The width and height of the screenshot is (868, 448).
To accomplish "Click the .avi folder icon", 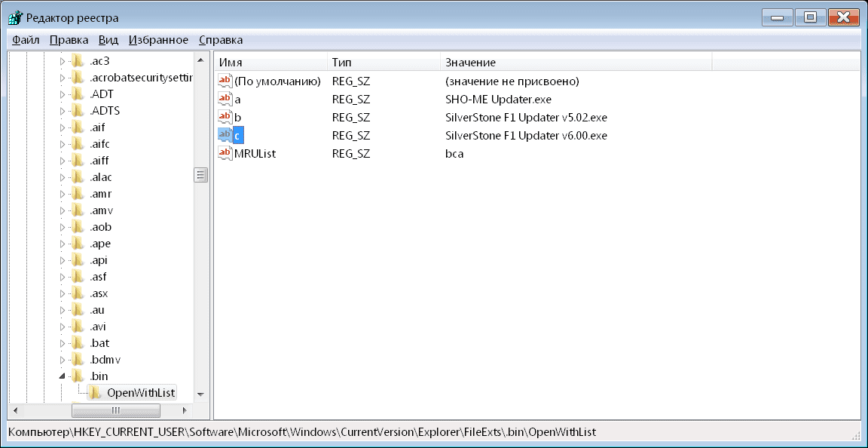I will click(78, 327).
